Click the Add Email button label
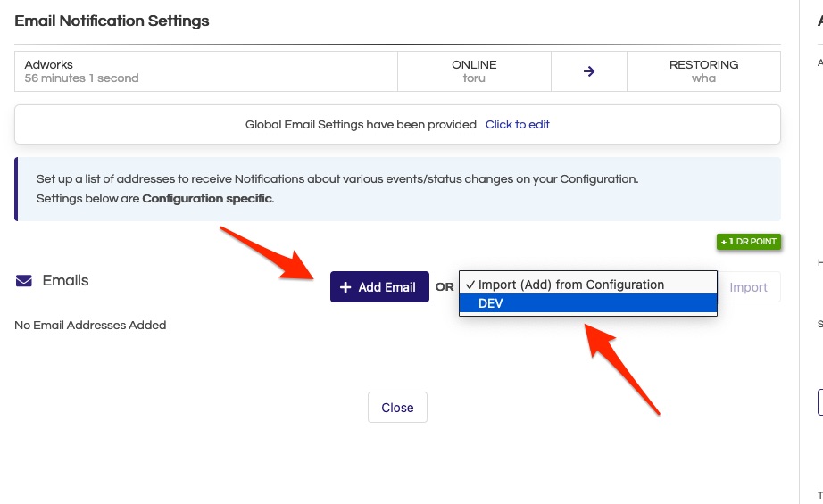Image resolution: width=823 pixels, height=504 pixels. 387,287
